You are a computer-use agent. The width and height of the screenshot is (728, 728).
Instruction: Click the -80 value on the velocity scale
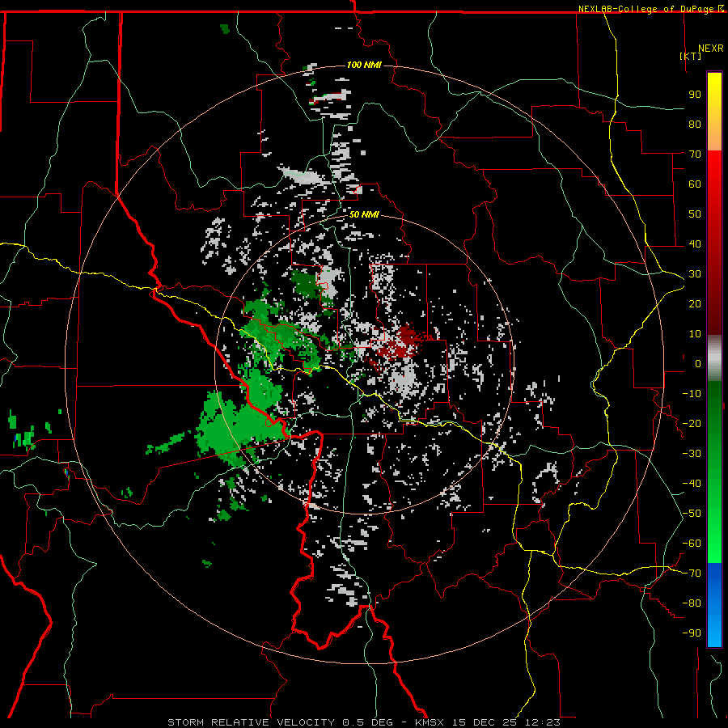coord(692,603)
